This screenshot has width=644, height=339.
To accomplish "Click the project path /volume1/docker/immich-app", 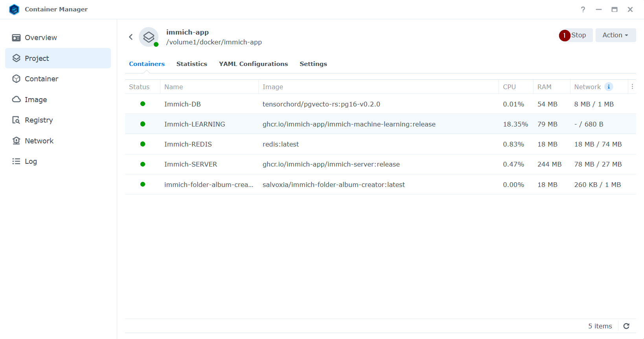I will 214,42.
